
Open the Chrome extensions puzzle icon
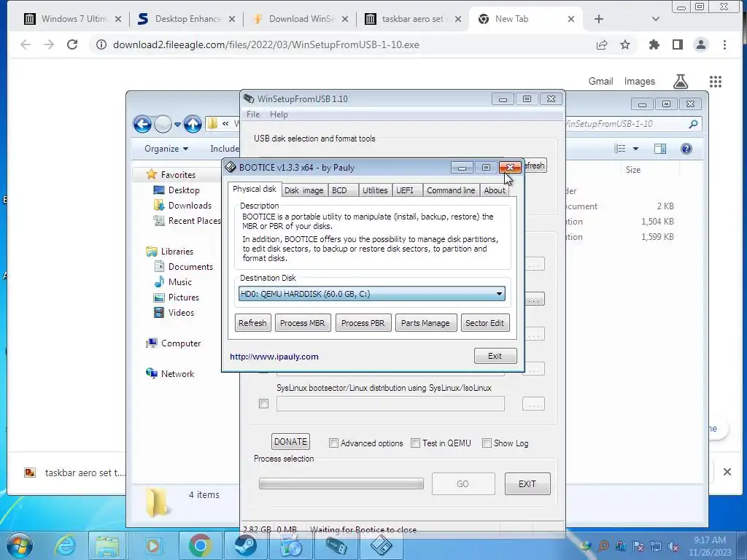click(654, 44)
